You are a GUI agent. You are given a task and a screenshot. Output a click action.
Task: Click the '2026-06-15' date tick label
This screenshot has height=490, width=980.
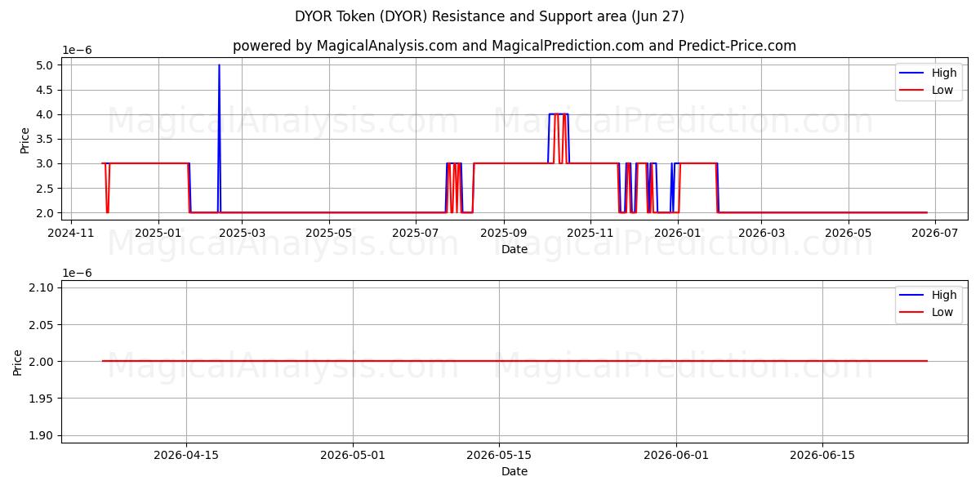(822, 456)
